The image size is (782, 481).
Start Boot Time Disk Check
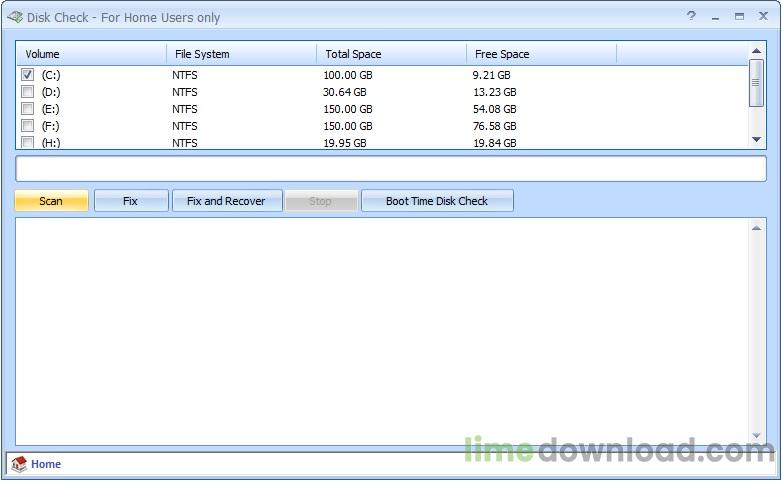tap(437, 201)
